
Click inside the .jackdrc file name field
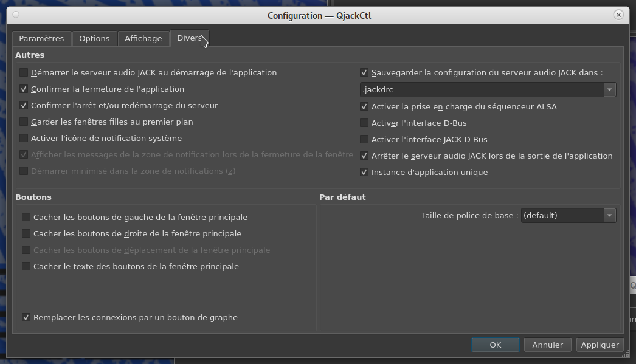click(x=482, y=89)
